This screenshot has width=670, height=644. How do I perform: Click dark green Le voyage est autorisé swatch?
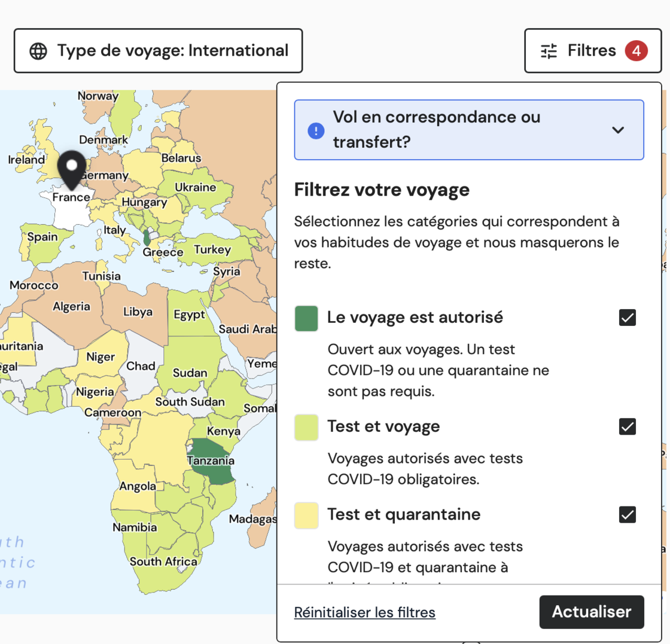tap(306, 318)
